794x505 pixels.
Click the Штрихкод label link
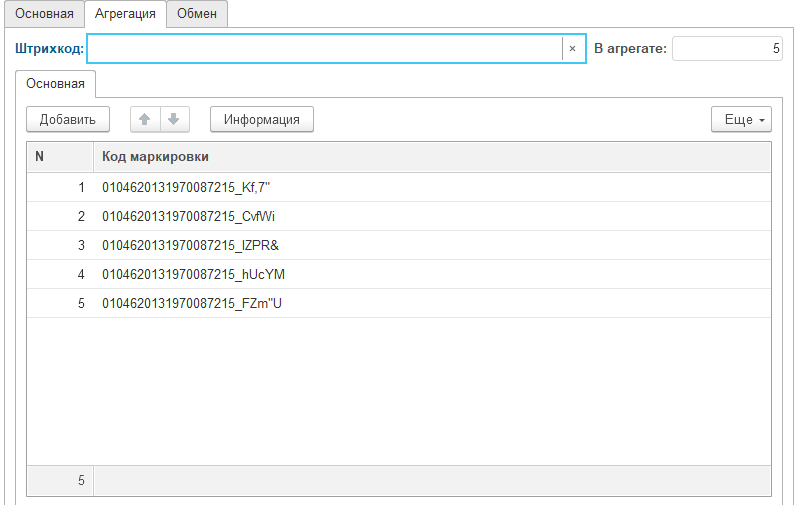(x=49, y=48)
